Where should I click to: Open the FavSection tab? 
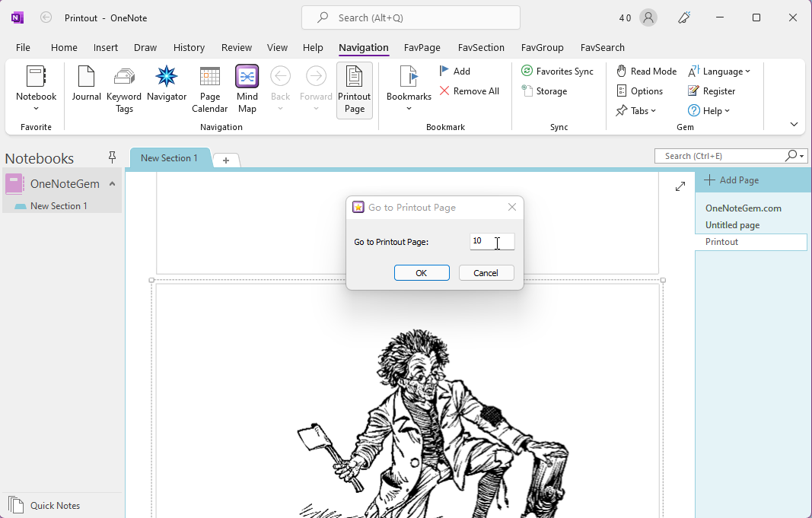pos(481,48)
